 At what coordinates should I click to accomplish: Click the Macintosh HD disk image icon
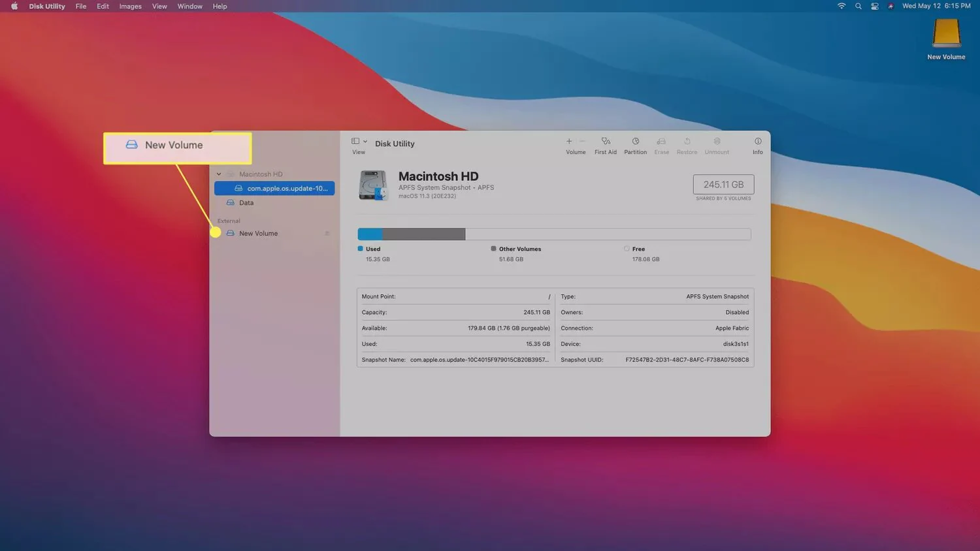coord(374,185)
